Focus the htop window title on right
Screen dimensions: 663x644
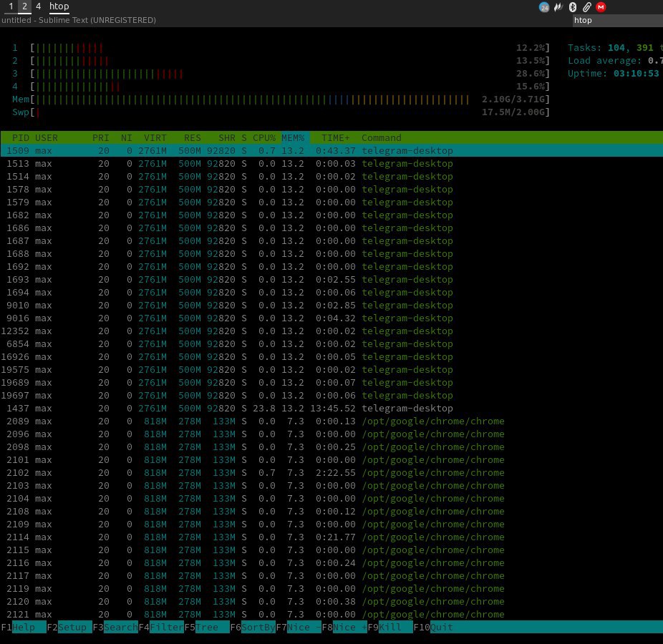coord(583,20)
